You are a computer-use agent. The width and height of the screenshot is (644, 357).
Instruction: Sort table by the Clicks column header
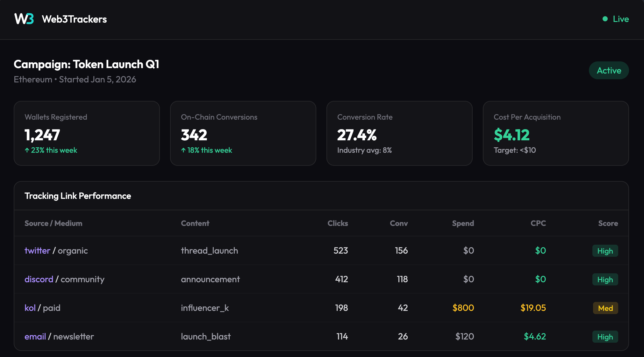click(x=337, y=223)
